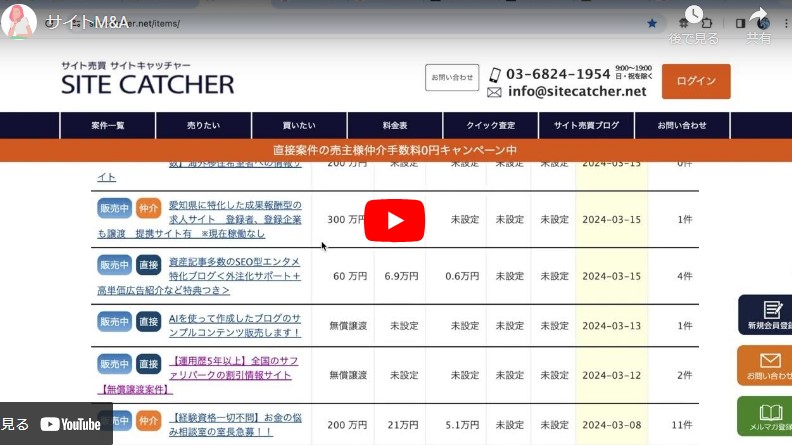Open the channel avatar

19,21
